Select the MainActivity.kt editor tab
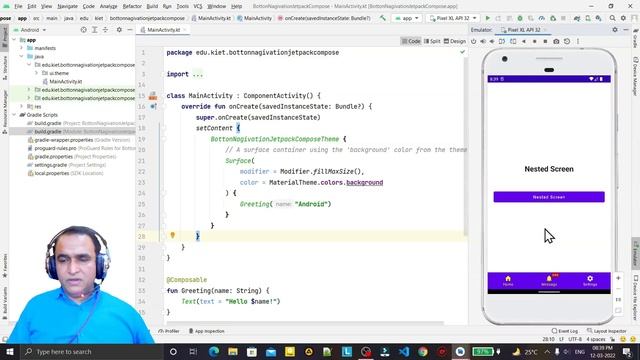 (x=163, y=30)
